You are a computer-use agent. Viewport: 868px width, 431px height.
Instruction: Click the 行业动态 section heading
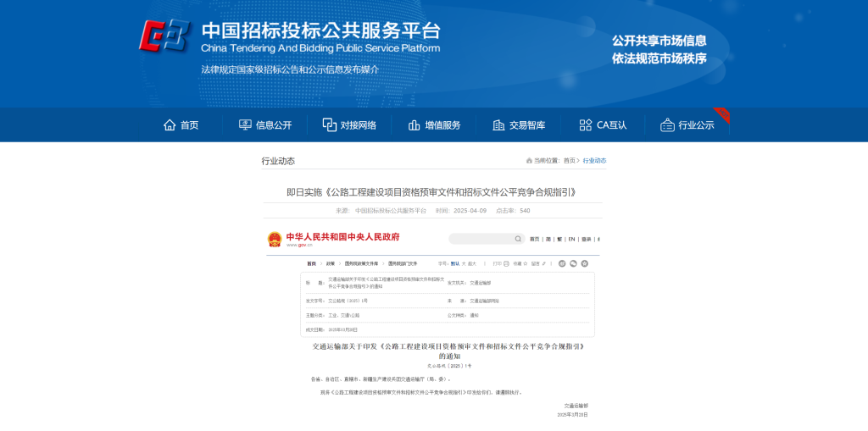278,161
